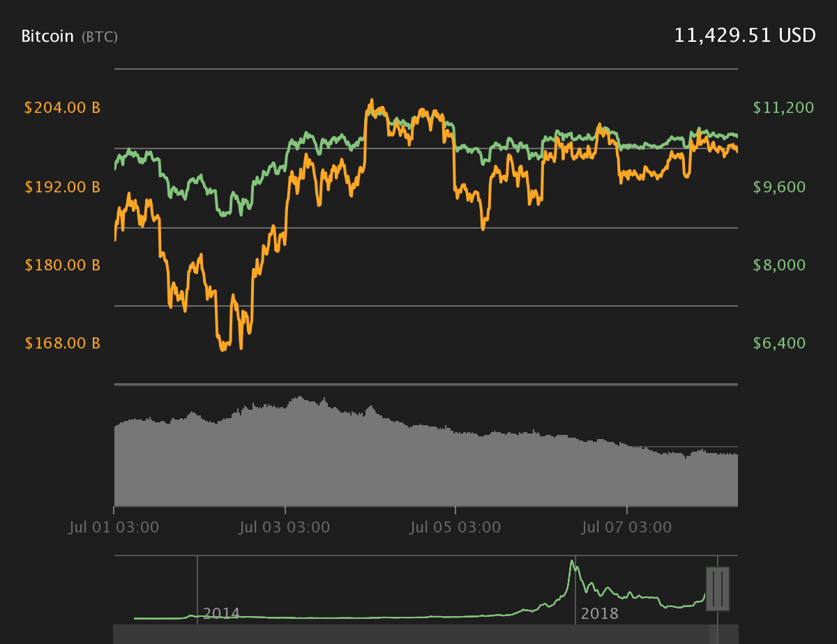Click the range selector handle in navigator
837x644 pixels.
(718, 589)
